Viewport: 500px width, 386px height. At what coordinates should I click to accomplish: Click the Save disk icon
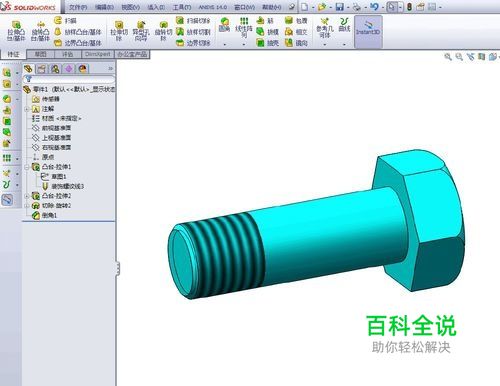click(x=340, y=7)
